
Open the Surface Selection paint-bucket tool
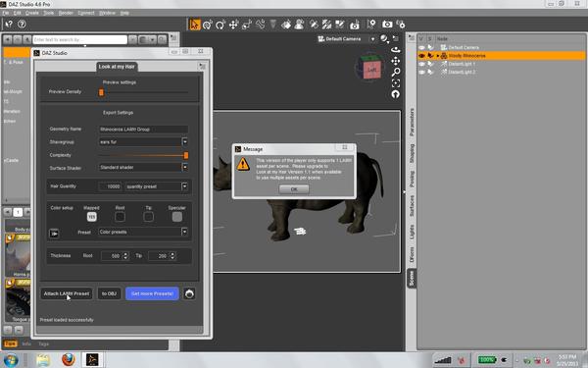[286, 25]
